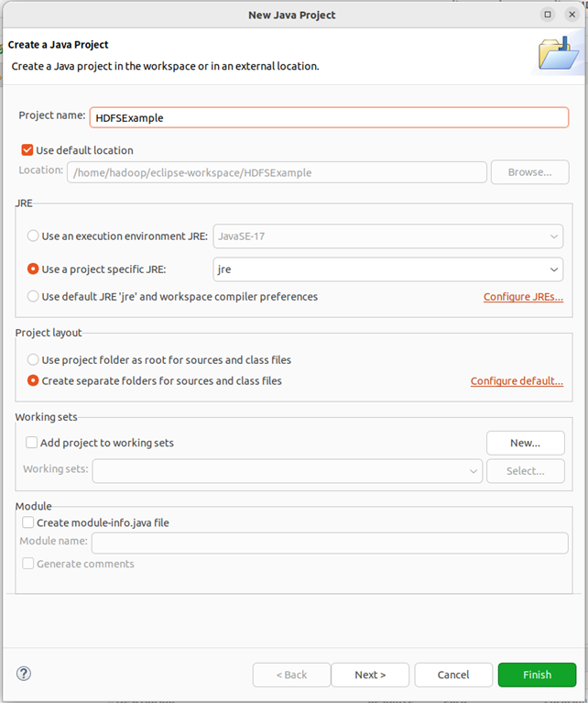The width and height of the screenshot is (588, 703).
Task: Click the 'Create a Java project in the workspace' description
Action: [166, 66]
